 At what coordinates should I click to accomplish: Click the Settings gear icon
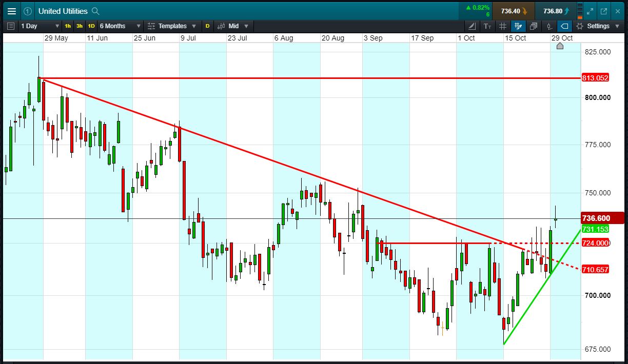pyautogui.click(x=580, y=26)
